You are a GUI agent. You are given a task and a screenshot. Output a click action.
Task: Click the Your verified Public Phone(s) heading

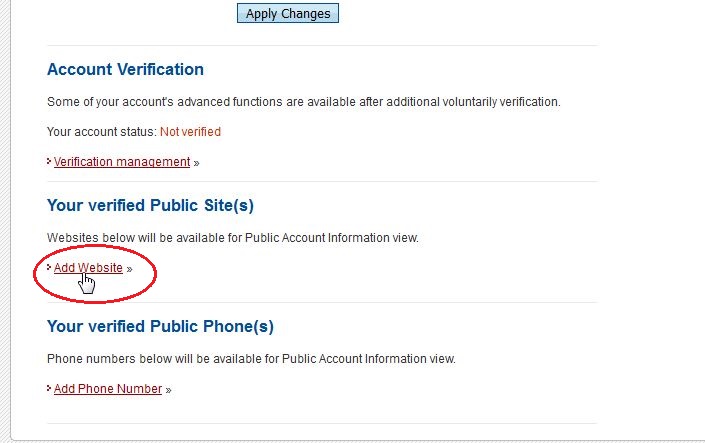[160, 327]
